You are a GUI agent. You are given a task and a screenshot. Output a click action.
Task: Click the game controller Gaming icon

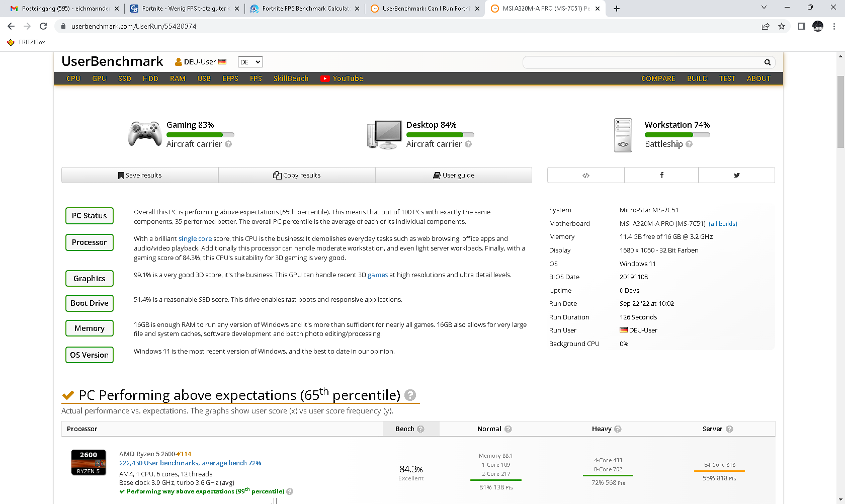coord(145,134)
